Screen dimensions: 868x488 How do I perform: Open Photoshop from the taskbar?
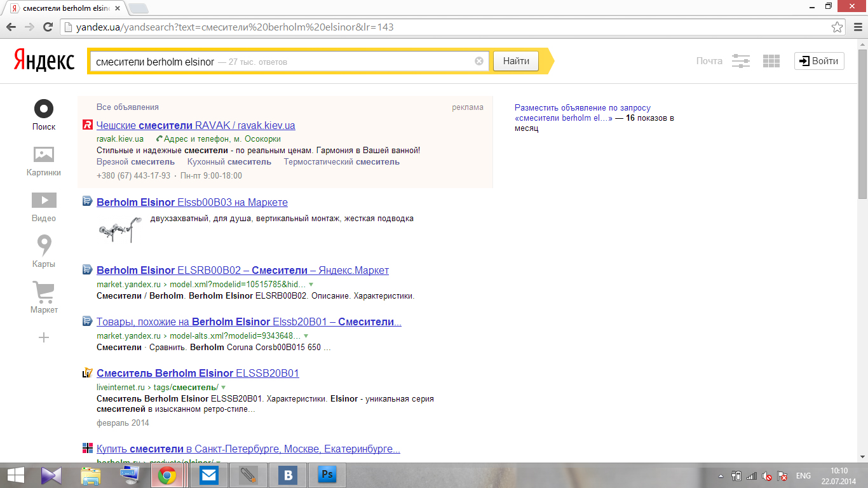[327, 475]
